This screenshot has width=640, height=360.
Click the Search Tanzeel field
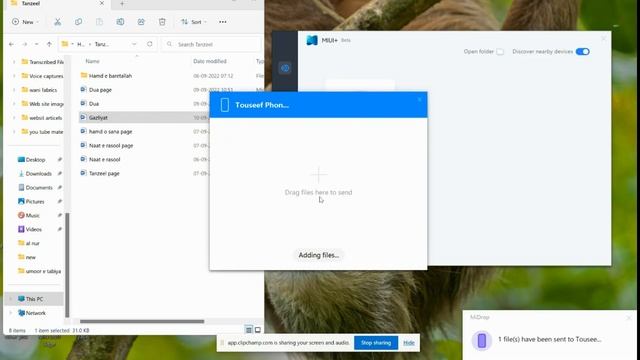[x=211, y=44]
